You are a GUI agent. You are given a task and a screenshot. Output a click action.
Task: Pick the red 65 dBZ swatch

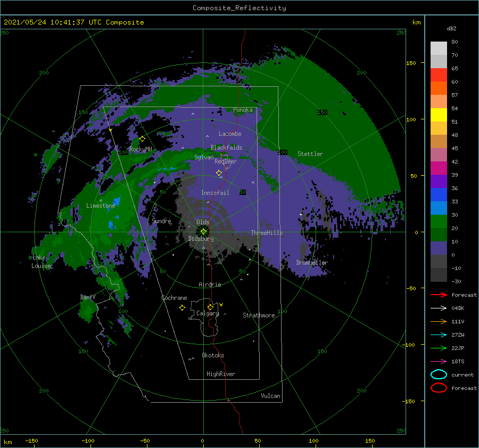pos(439,75)
